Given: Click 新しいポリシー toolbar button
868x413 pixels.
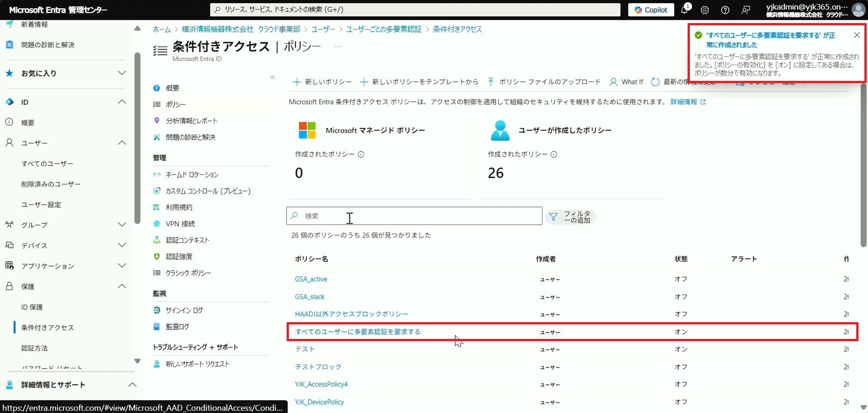Looking at the screenshot, I should [322, 82].
